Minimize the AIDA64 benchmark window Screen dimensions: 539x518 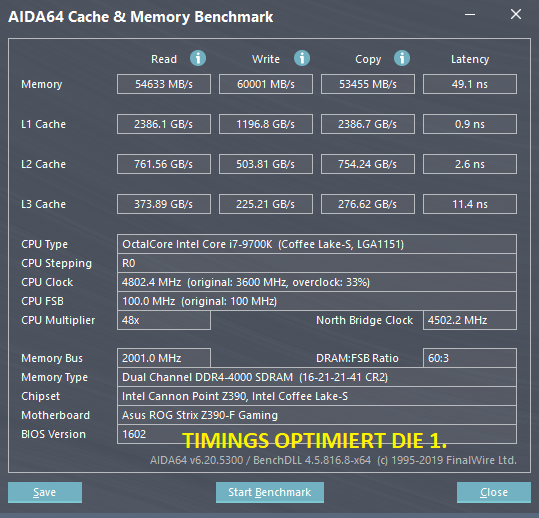pyautogui.click(x=470, y=14)
